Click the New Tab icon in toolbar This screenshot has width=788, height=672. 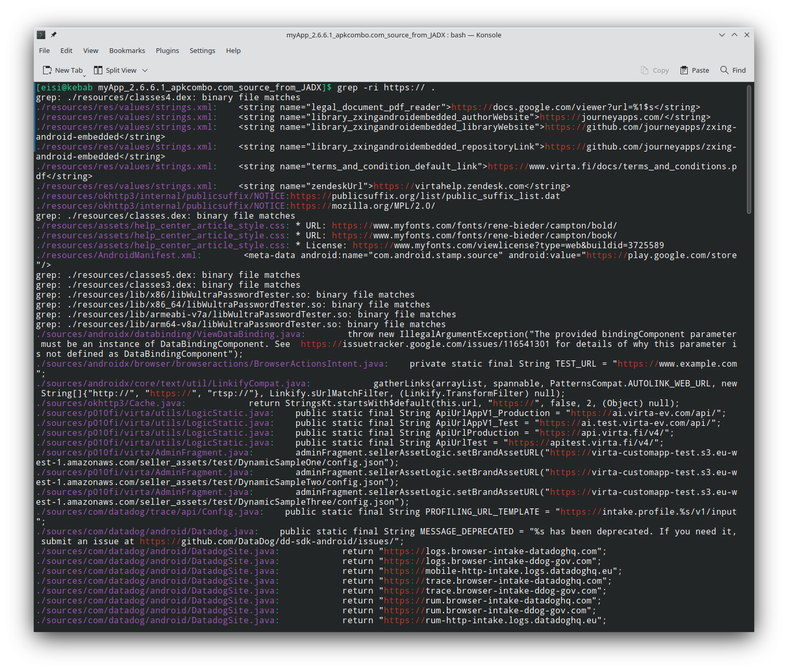click(47, 70)
